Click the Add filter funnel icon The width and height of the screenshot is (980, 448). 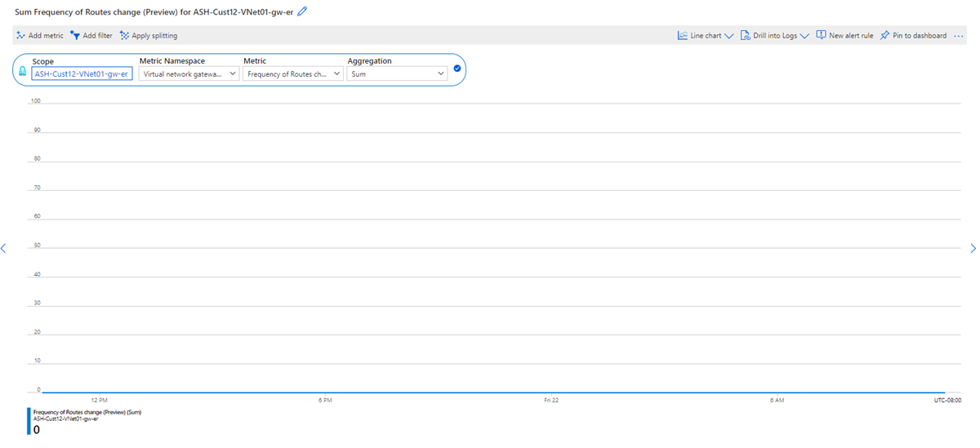tap(75, 36)
